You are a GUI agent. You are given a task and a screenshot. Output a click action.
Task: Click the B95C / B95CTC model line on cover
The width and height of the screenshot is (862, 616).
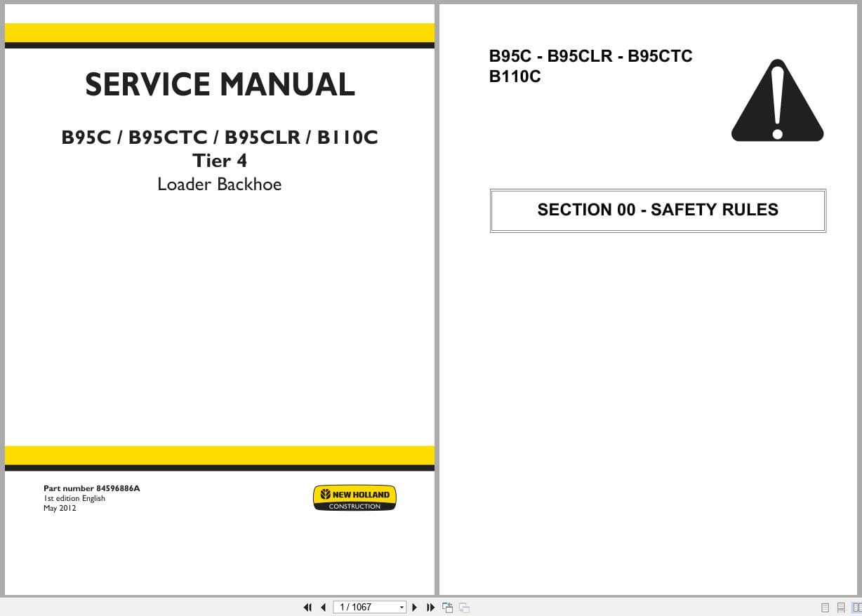point(220,138)
